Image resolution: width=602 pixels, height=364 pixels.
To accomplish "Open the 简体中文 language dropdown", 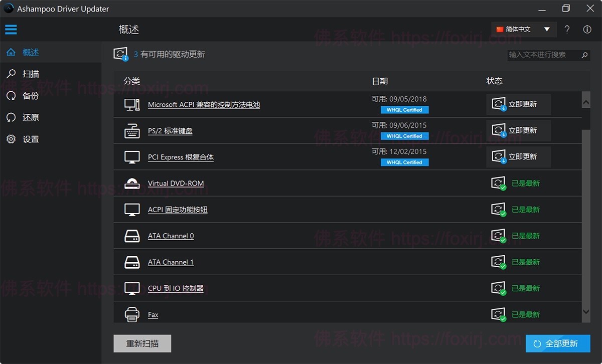I will [523, 29].
